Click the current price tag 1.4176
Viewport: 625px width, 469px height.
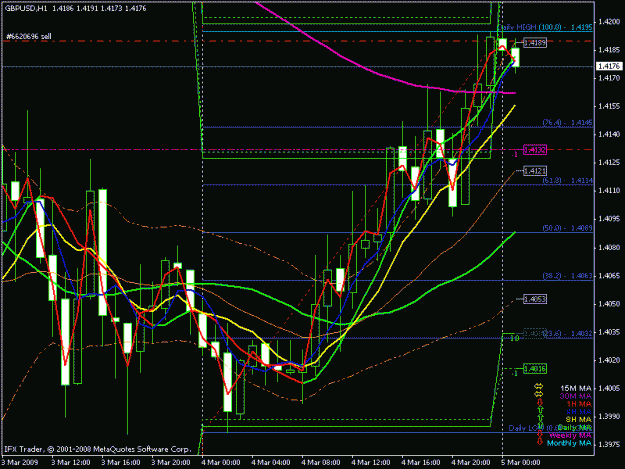(x=609, y=66)
